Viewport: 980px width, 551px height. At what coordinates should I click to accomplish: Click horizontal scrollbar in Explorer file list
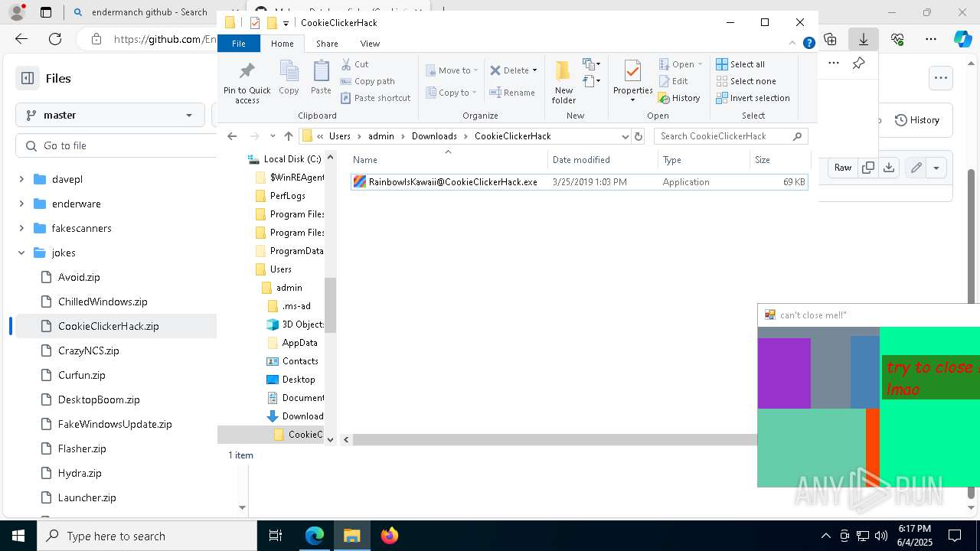[x=555, y=439]
